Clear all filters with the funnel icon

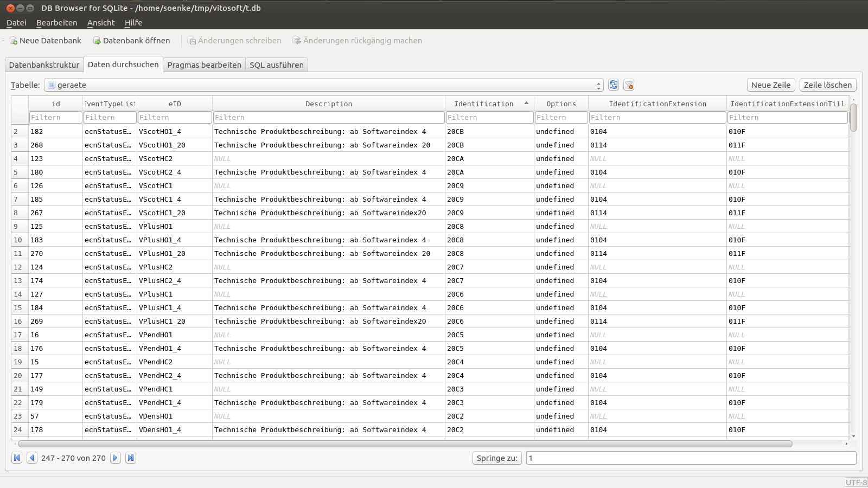click(x=629, y=85)
